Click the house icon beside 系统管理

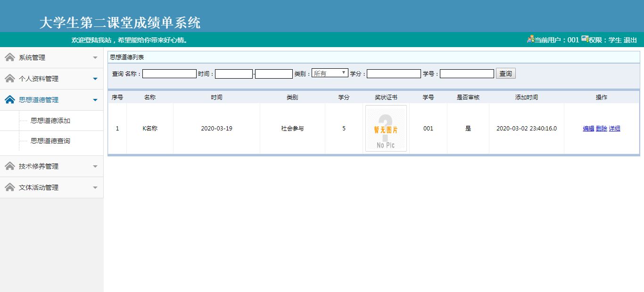[x=9, y=57]
